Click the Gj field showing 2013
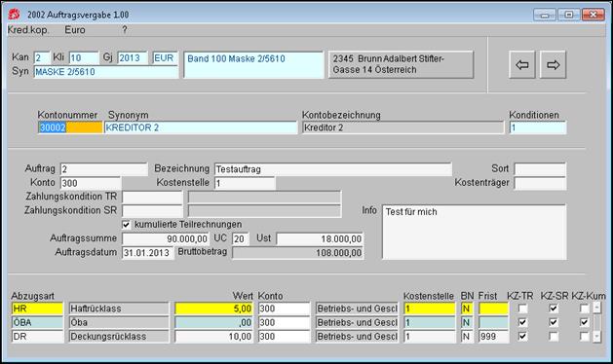613x364 pixels. [x=133, y=58]
